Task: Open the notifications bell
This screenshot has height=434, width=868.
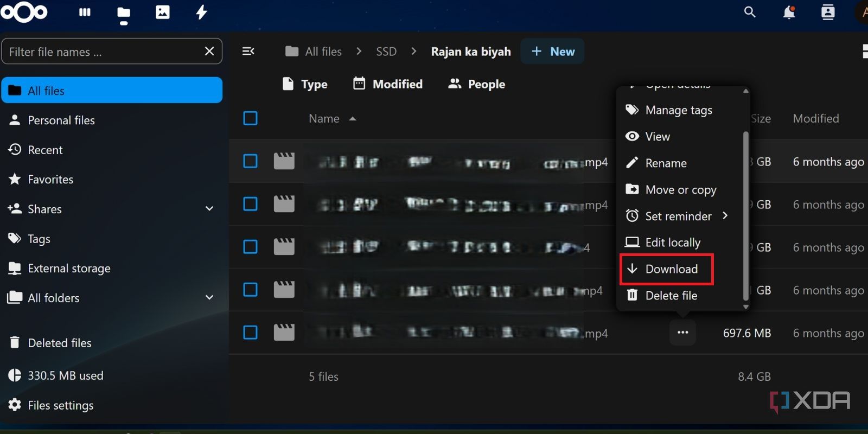Action: click(x=789, y=12)
